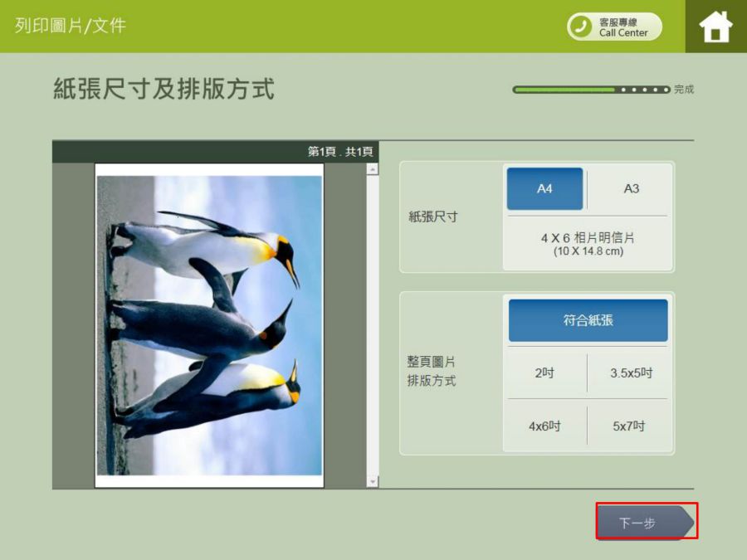The image size is (747, 560).
Task: Click the 紙張尺寸及排版方式 heading
Action: coord(164,90)
